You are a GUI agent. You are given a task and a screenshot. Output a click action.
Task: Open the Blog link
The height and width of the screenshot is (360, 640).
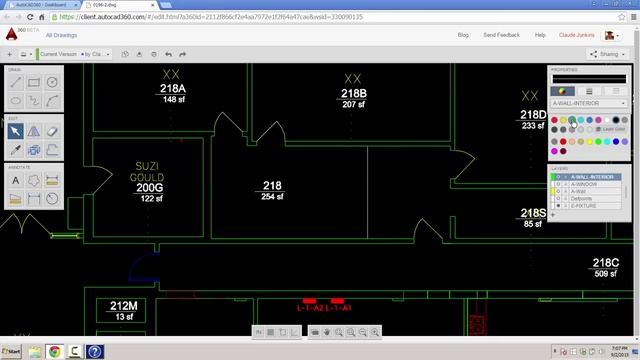(x=463, y=35)
